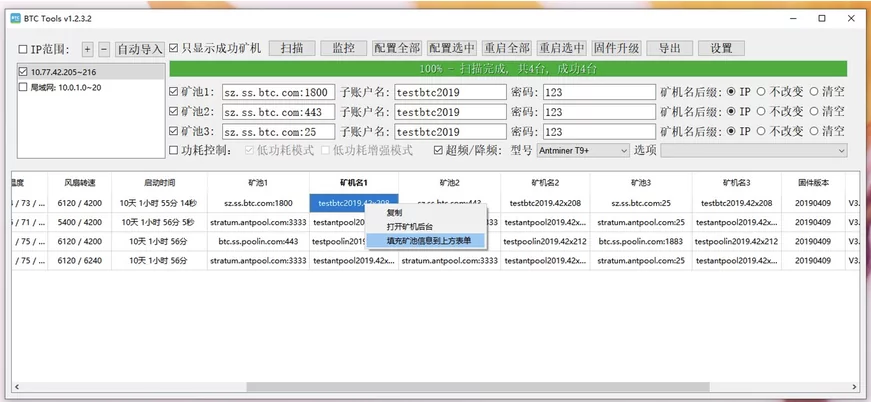
Task: Select uptime cell 10天 1小时 55分 14秒
Action: click(x=159, y=203)
